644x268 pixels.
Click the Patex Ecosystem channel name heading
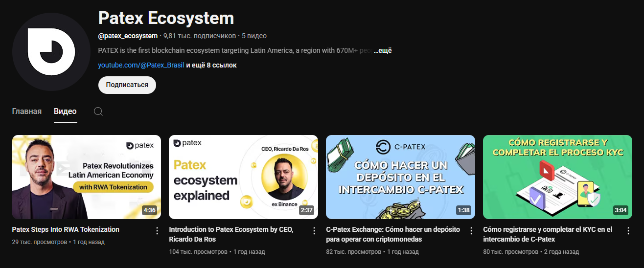coord(166,19)
